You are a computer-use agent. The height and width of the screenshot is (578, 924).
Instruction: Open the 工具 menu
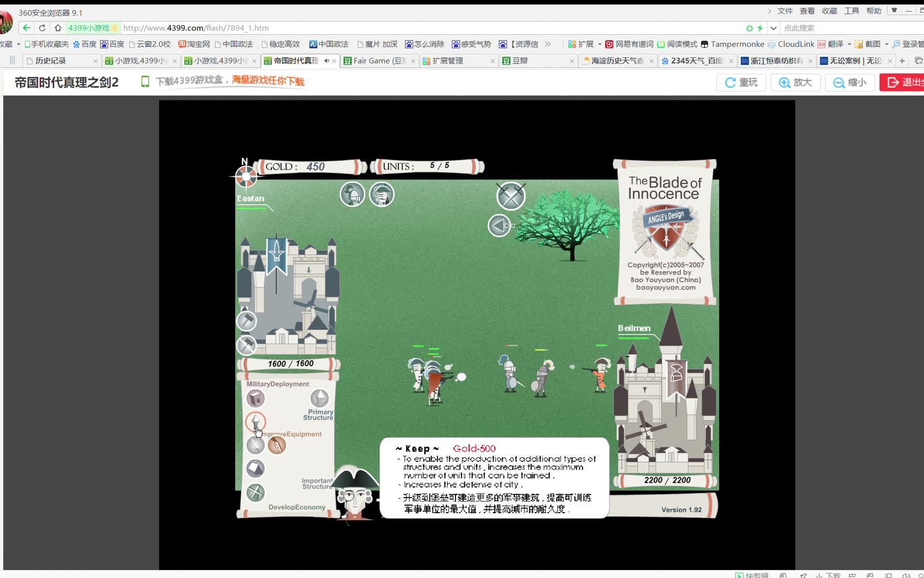[852, 11]
